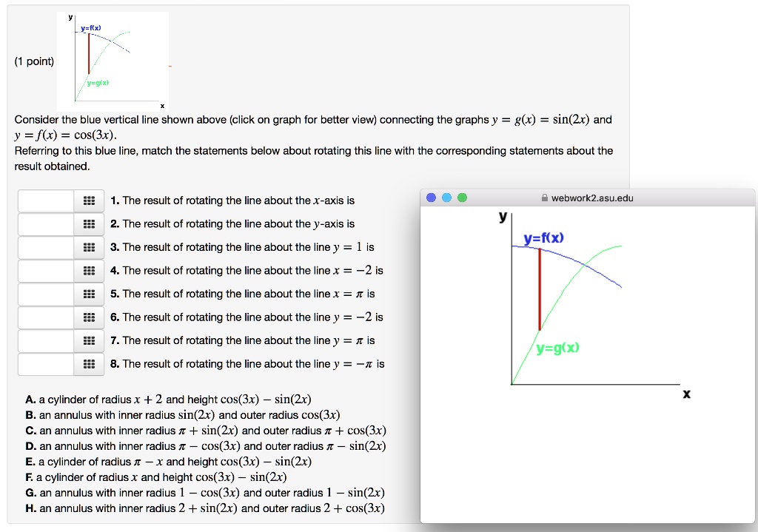This screenshot has width=758, height=532.
Task: Select the answer box for statement 5
Action: pos(46,294)
